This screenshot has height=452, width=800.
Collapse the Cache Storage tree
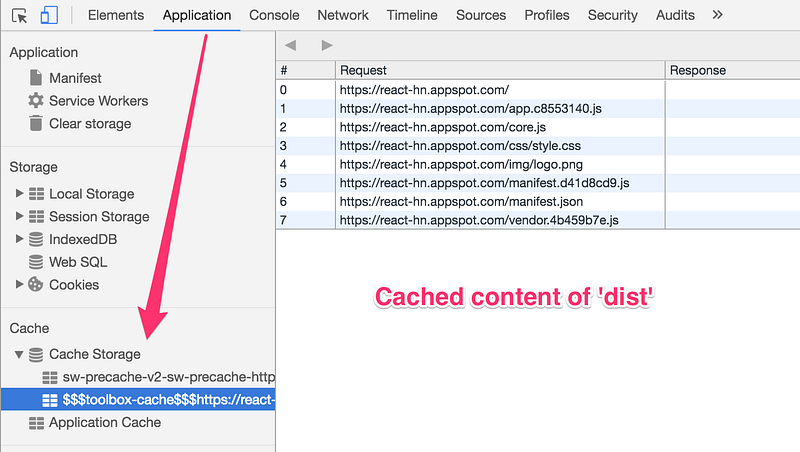[x=19, y=354]
